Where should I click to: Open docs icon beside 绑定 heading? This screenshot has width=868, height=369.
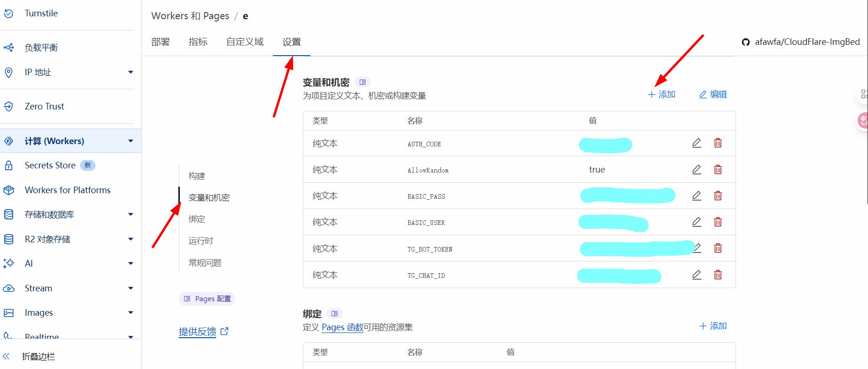pyautogui.click(x=334, y=314)
